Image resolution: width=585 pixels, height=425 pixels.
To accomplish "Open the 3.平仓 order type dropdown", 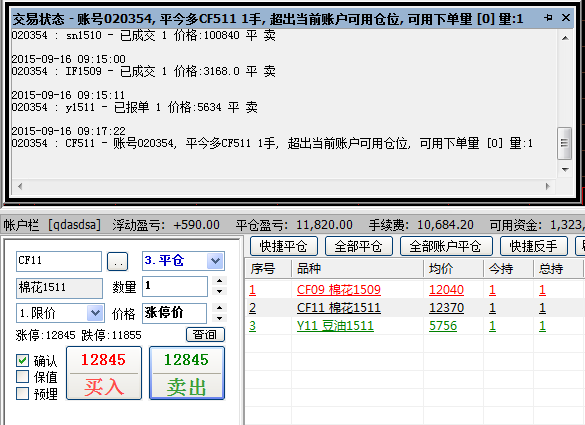I will (x=183, y=260).
